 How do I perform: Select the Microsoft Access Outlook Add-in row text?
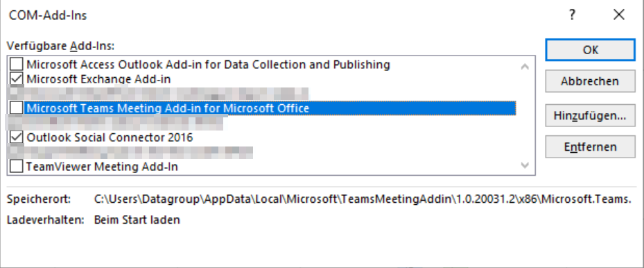[x=208, y=65]
